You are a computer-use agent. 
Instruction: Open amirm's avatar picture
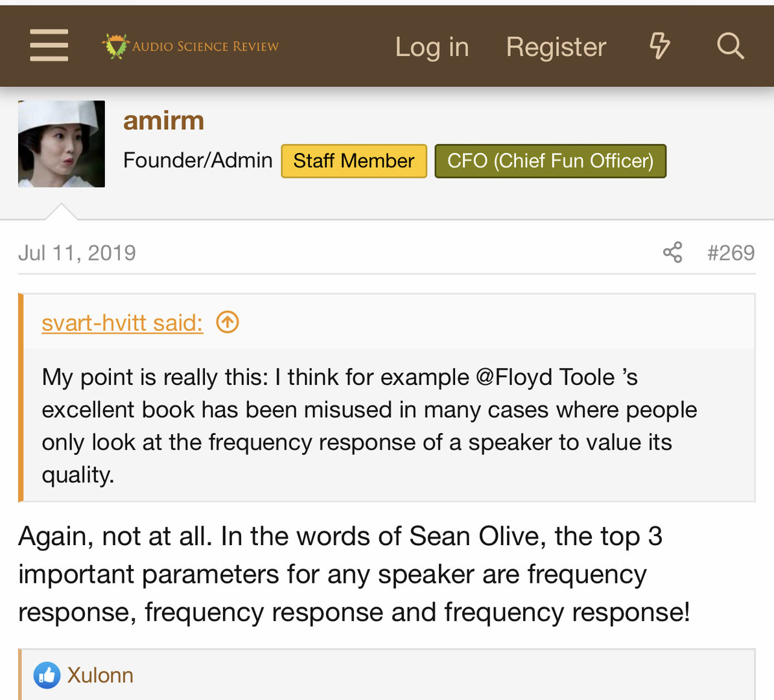tap(62, 144)
